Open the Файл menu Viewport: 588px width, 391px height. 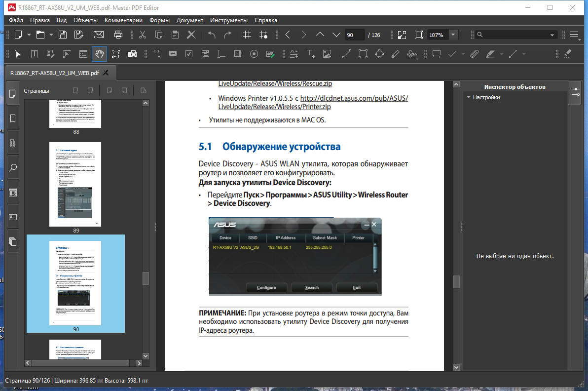16,20
